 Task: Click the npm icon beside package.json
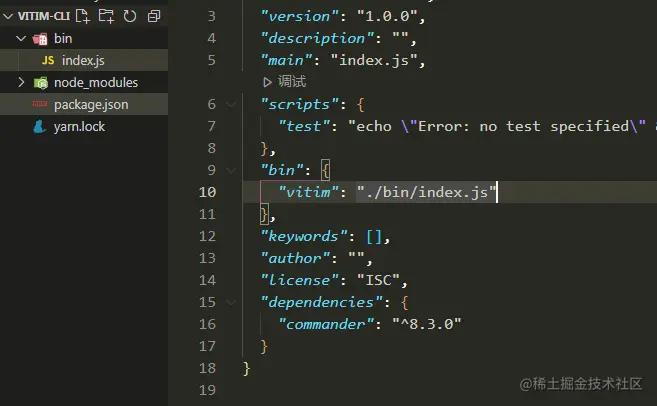40,104
